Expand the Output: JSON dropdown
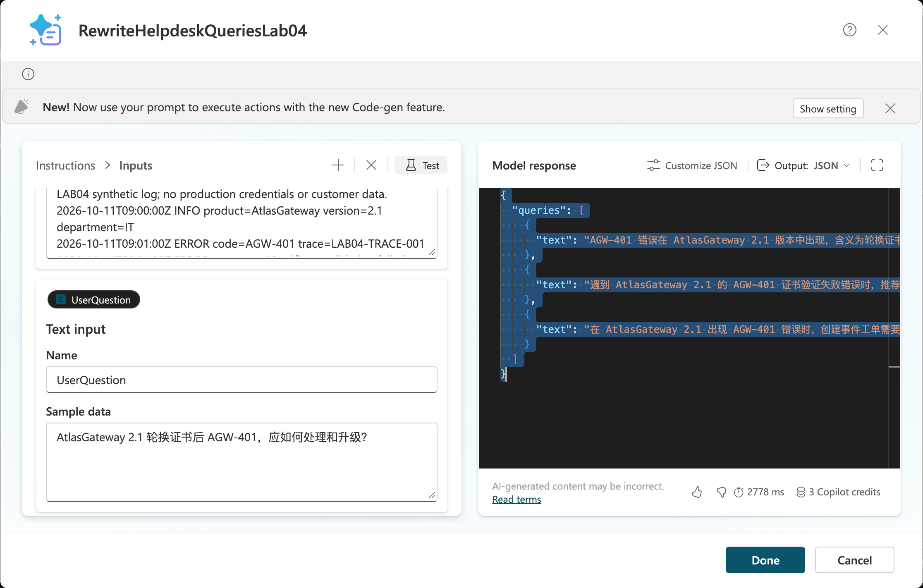The width and height of the screenshot is (923, 588). point(803,165)
